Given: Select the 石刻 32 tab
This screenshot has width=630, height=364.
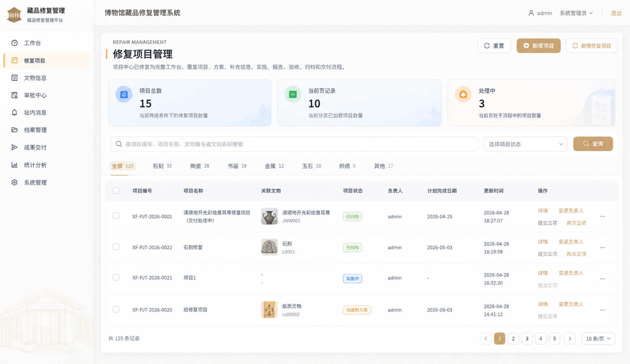Looking at the screenshot, I should [x=162, y=166].
